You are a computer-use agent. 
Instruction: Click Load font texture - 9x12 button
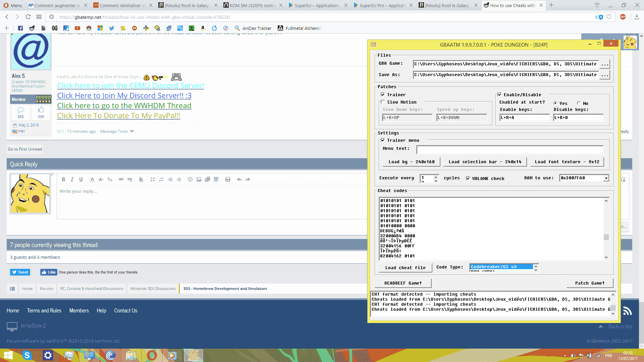pyautogui.click(x=567, y=162)
